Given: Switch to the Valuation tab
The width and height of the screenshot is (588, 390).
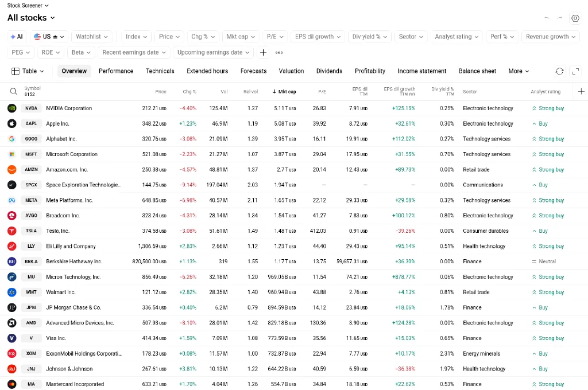Looking at the screenshot, I should tap(291, 71).
